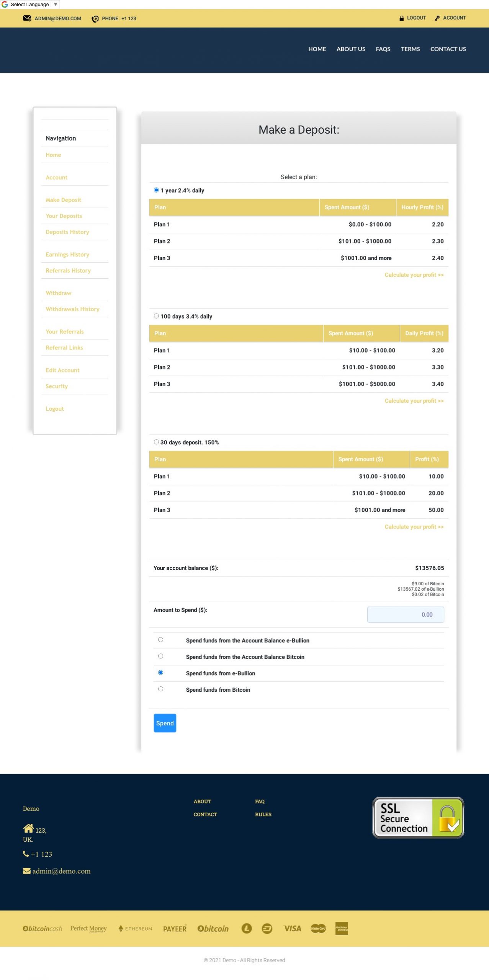Open the Select Language dropdown
The width and height of the screenshot is (489, 980).
(30, 5)
